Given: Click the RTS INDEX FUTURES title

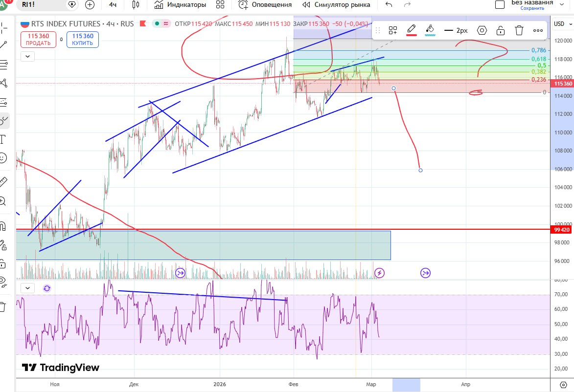Looking at the screenshot, I should point(66,24).
